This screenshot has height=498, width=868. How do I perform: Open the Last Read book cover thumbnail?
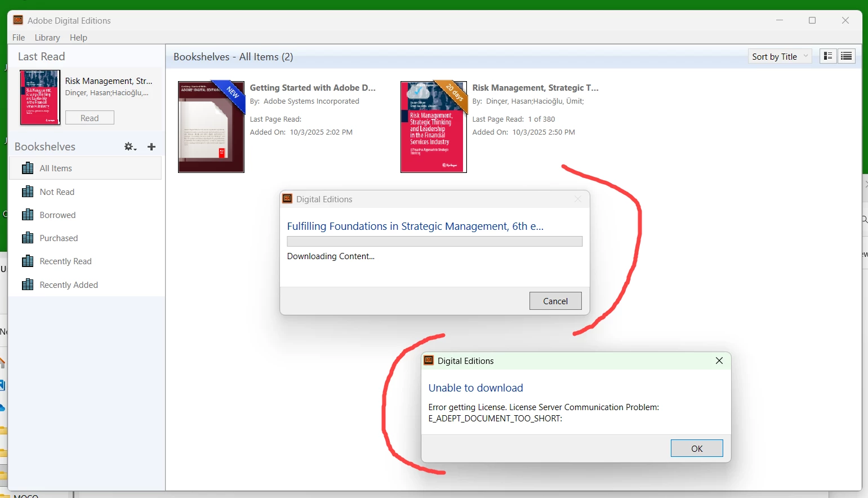(x=40, y=97)
